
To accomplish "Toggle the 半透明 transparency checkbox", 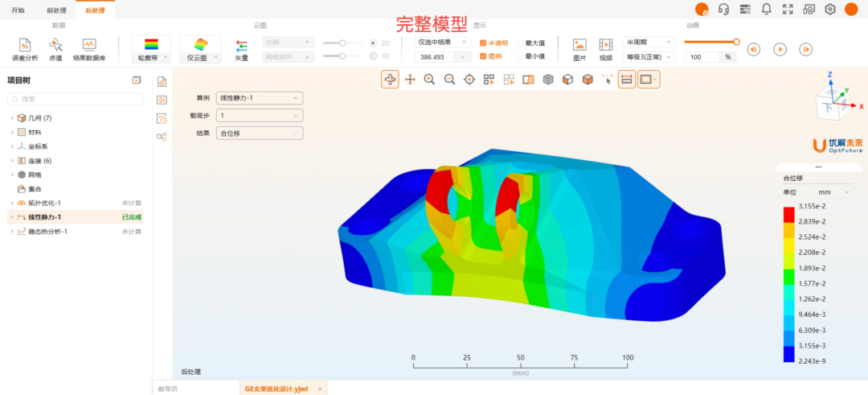I will pyautogui.click(x=483, y=43).
